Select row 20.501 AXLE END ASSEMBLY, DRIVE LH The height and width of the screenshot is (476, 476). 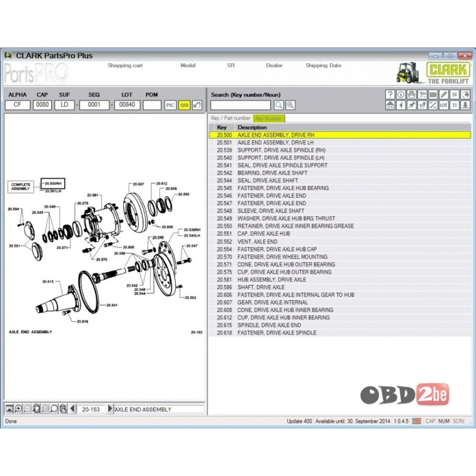coord(340,143)
